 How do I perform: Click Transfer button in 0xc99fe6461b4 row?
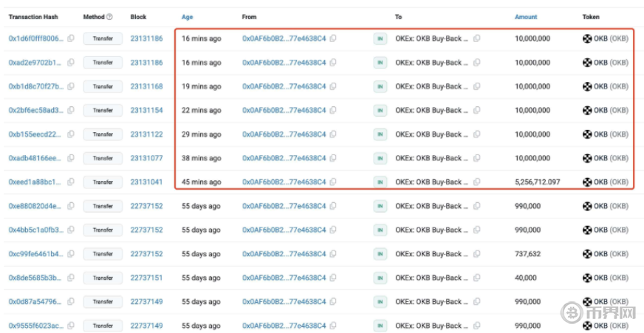click(103, 254)
